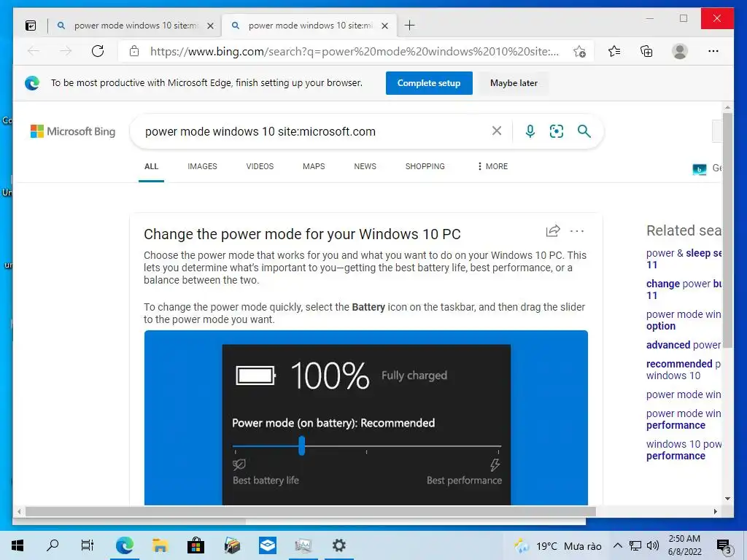Open Settings gear on taskbar
747x560 pixels.
point(338,545)
